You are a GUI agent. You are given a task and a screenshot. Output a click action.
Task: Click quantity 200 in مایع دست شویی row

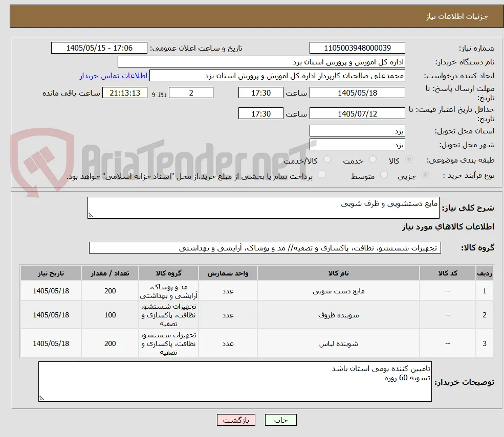[x=110, y=291]
